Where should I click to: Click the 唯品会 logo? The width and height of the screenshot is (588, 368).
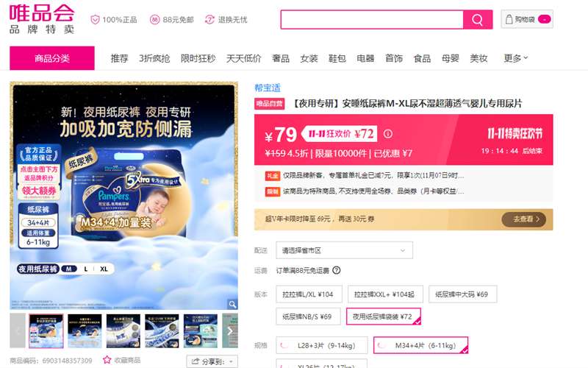(x=42, y=19)
